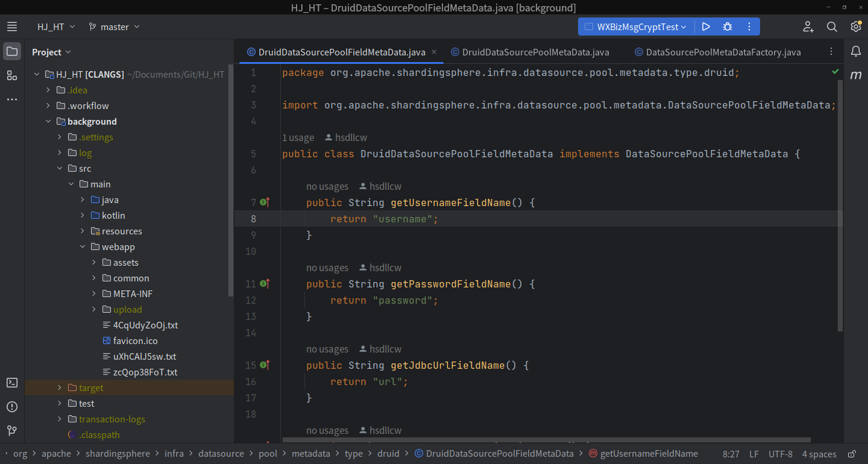This screenshot has height=464, width=868.
Task: Click 'no usages' above getUsernameFieldName
Action: (327, 186)
